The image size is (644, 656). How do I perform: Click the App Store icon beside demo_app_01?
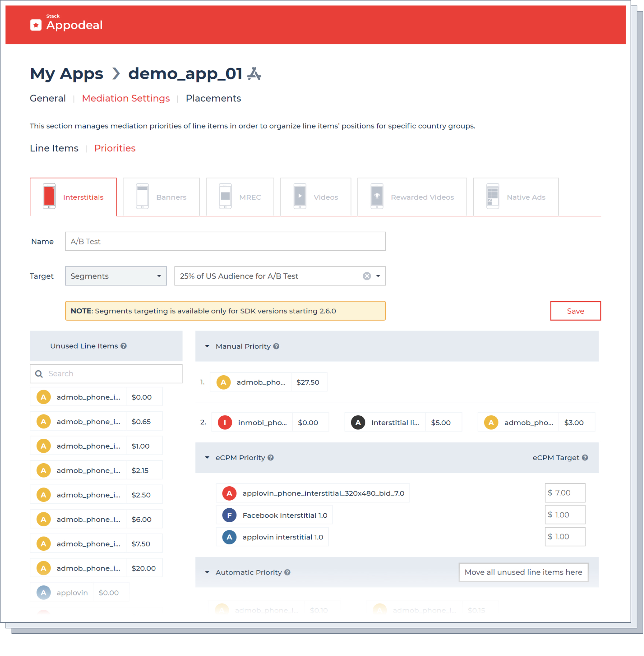254,74
